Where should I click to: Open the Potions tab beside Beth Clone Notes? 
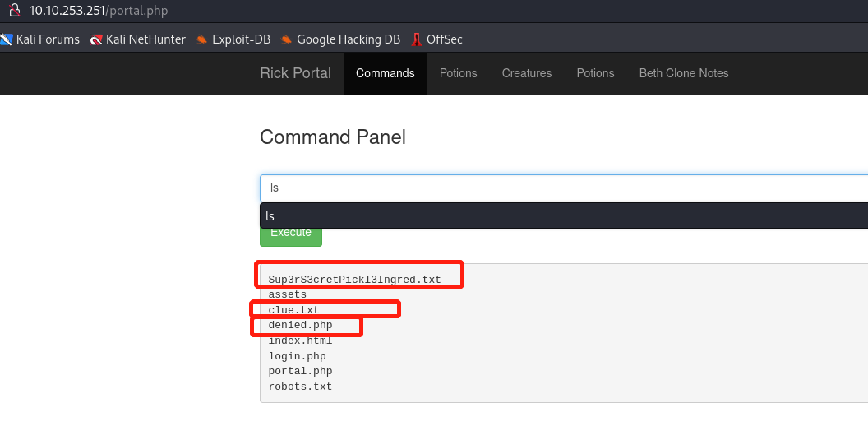pyautogui.click(x=595, y=73)
